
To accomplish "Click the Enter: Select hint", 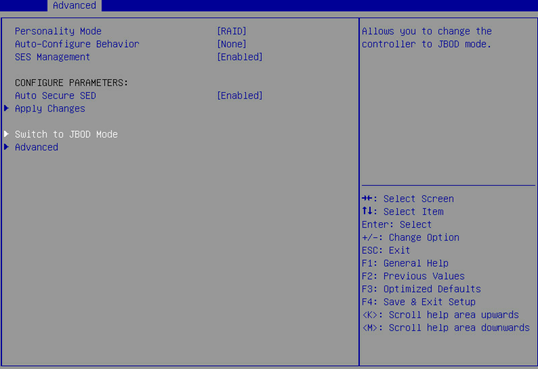I will click(397, 225).
